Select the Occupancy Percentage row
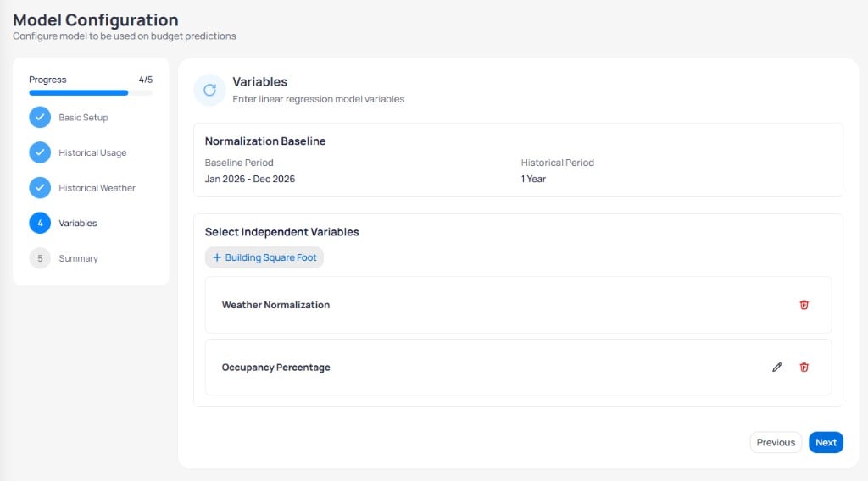 518,368
